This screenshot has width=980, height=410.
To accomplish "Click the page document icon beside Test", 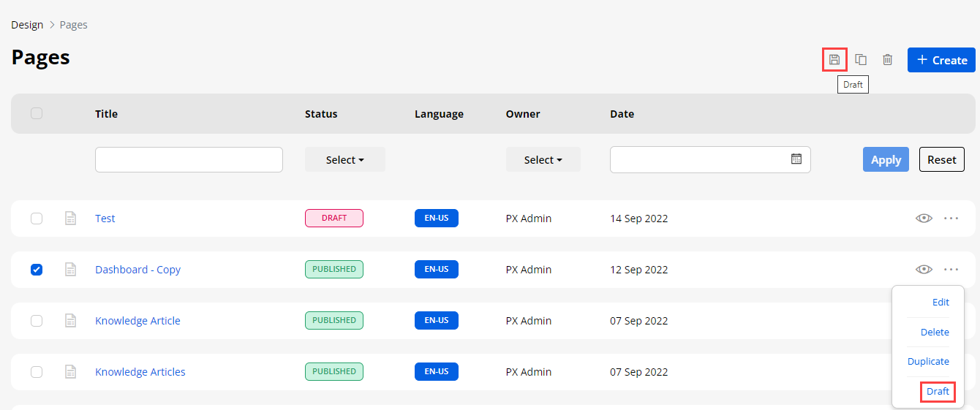I will [x=71, y=219].
